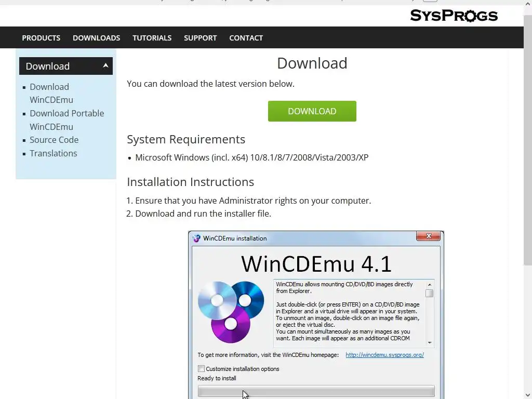The image size is (532, 399).
Task: Open the SUPPORT menu
Action: [x=200, y=37]
